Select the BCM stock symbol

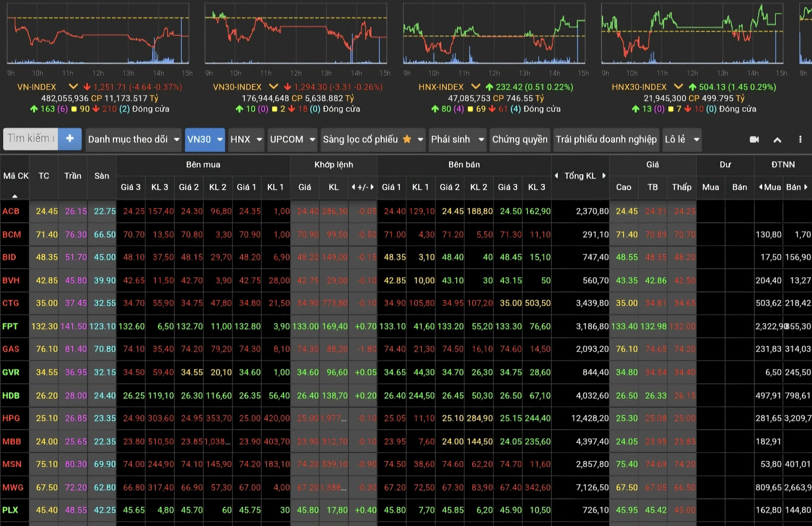tap(11, 234)
